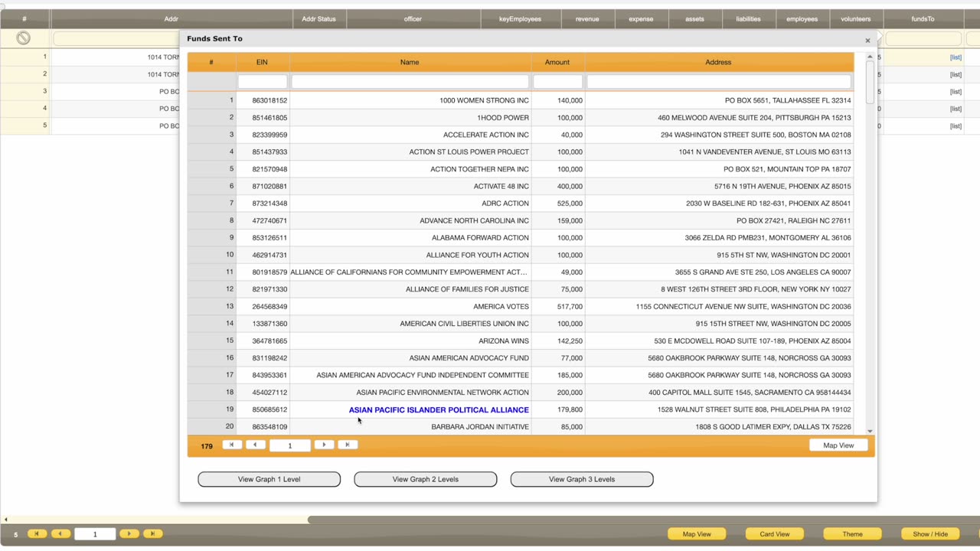Focus the Address filter field
Screen dimensions: 980x551
718,82
